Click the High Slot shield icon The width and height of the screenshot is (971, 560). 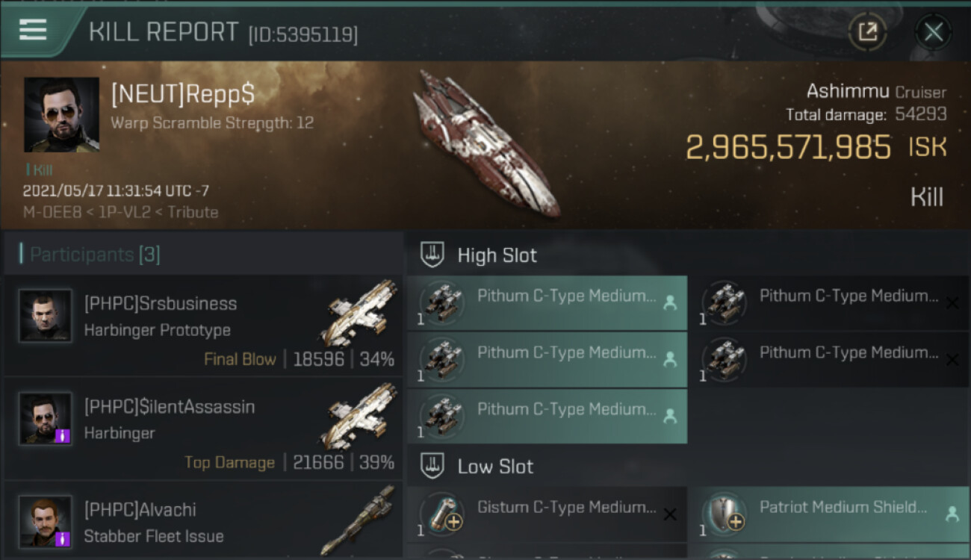coord(432,255)
